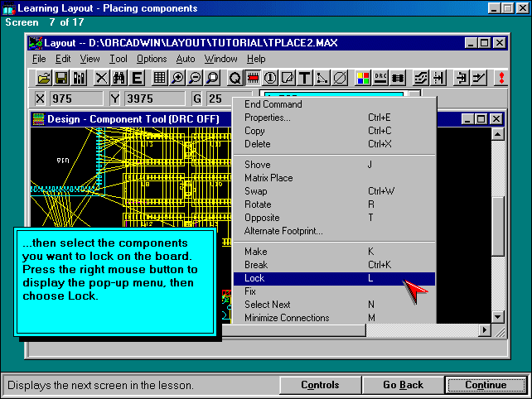Image resolution: width=532 pixels, height=399 pixels.
Task: Click the Open file folder icon
Action: click(x=45, y=78)
